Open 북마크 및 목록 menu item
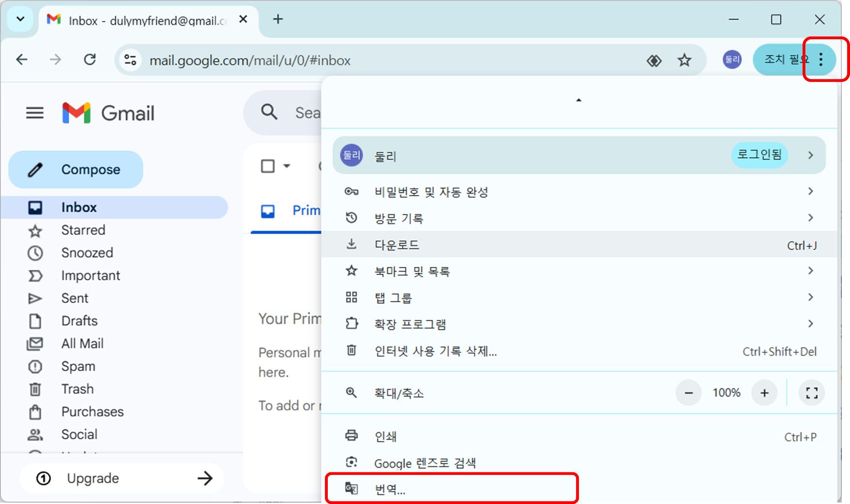850x504 pixels. [x=579, y=271]
